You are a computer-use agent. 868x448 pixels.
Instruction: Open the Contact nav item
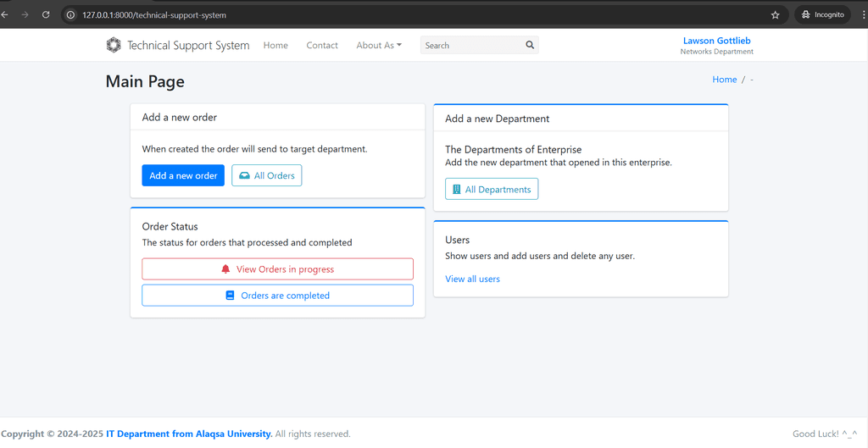(322, 46)
